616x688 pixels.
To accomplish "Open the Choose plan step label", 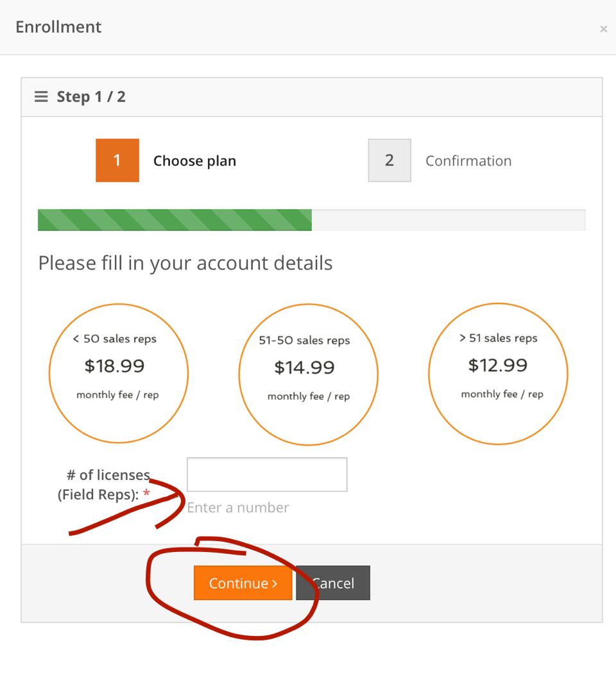I will point(194,161).
